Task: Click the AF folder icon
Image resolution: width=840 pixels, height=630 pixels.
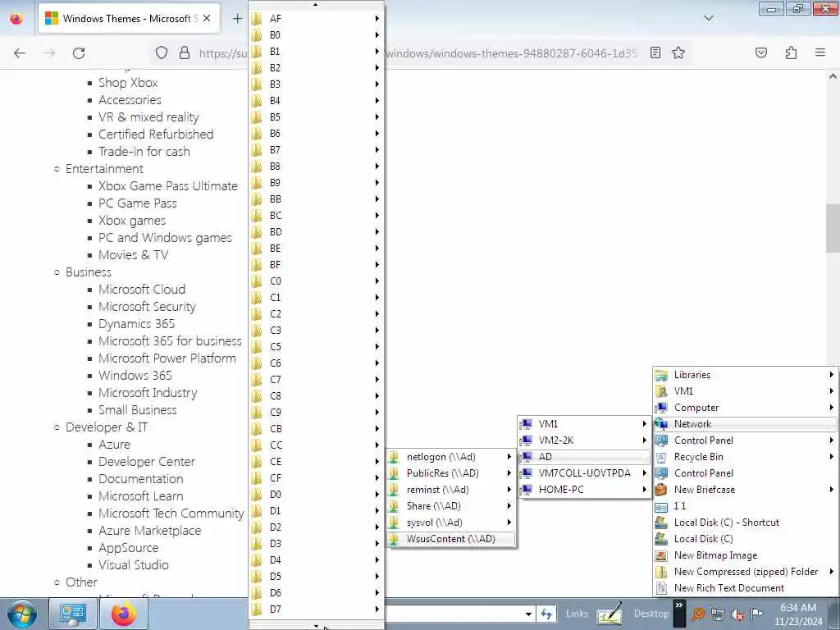Action: [257, 19]
